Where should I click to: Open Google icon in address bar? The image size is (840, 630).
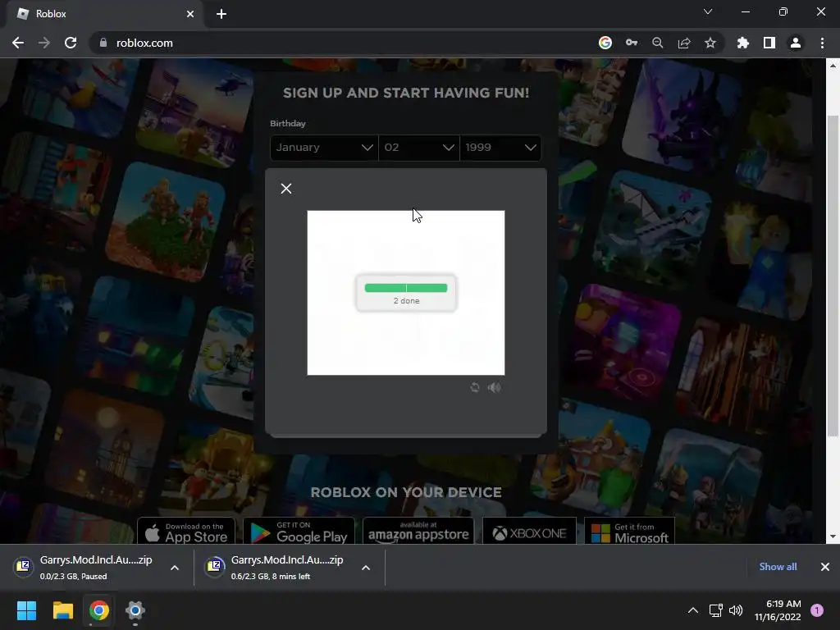[605, 43]
